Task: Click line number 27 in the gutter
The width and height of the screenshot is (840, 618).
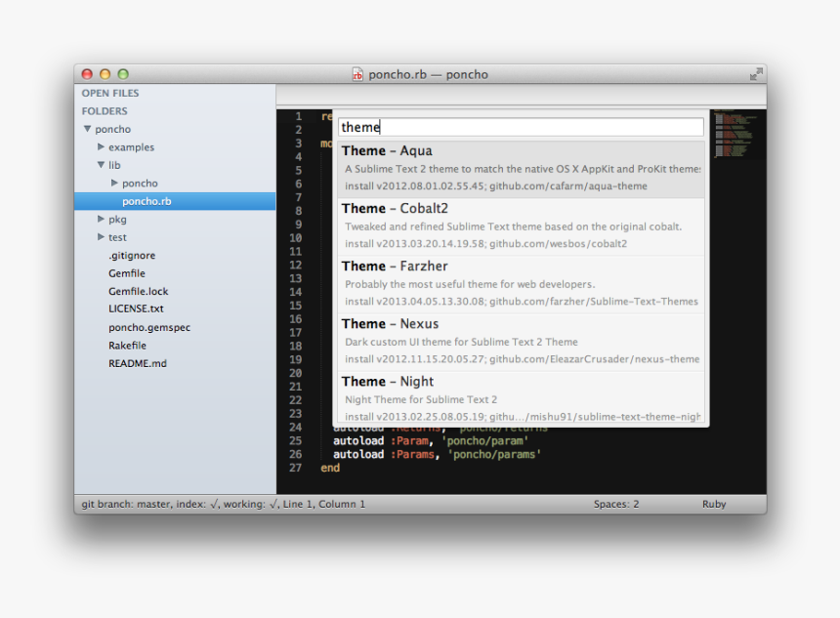Action: coord(296,468)
